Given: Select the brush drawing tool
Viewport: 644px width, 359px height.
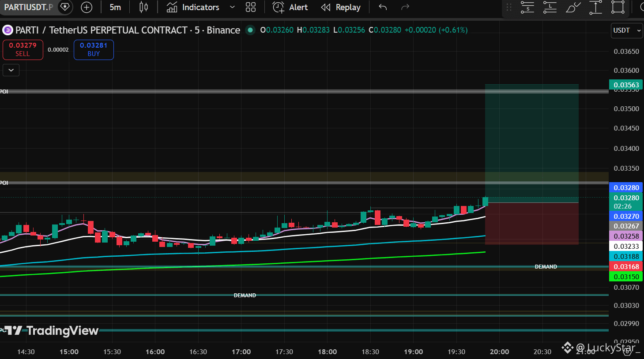Looking at the screenshot, I should click(x=573, y=7).
